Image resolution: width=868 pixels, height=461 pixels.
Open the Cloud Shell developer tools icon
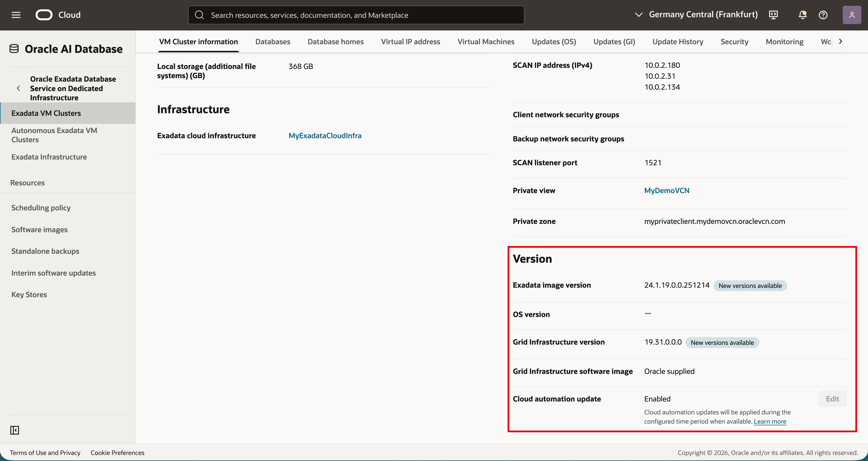point(773,15)
